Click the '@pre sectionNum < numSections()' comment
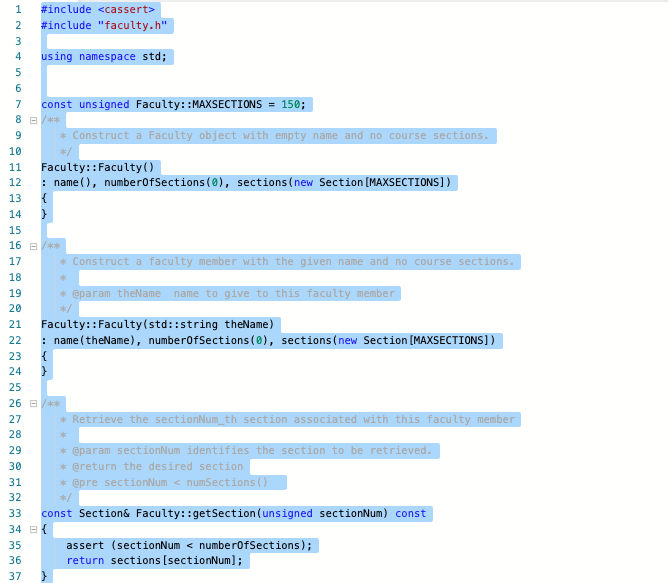 pyautogui.click(x=164, y=482)
